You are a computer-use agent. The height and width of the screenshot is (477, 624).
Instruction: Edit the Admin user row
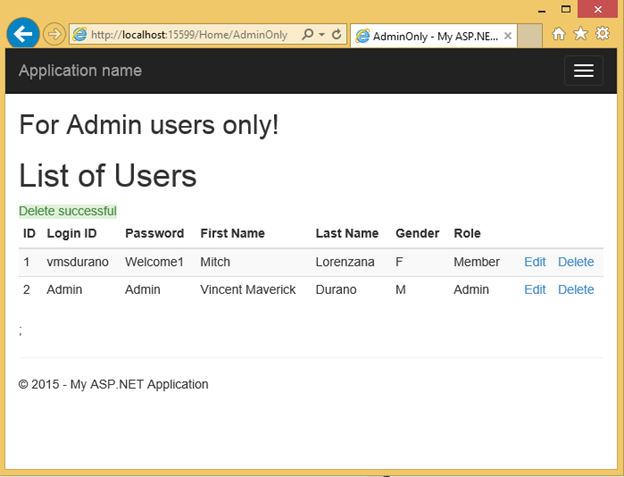[x=535, y=290]
